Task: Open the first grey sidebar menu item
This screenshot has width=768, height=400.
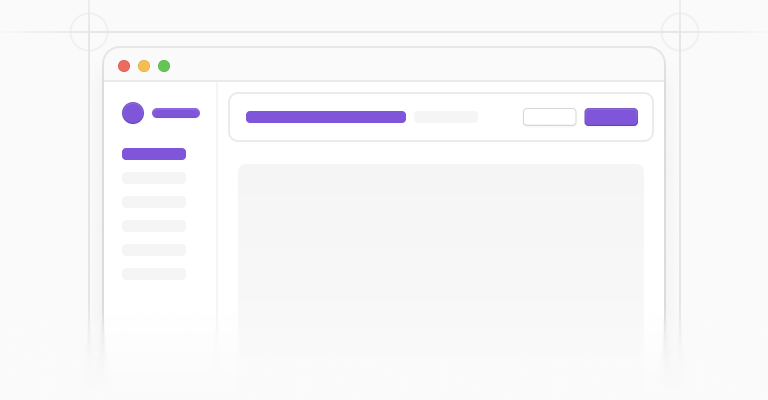Action: (154, 178)
